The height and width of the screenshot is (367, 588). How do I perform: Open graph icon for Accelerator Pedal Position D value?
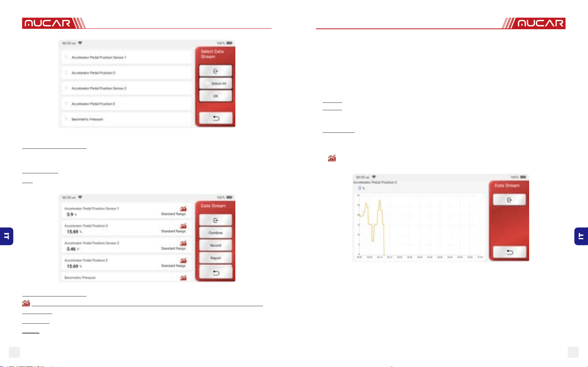coord(183,226)
